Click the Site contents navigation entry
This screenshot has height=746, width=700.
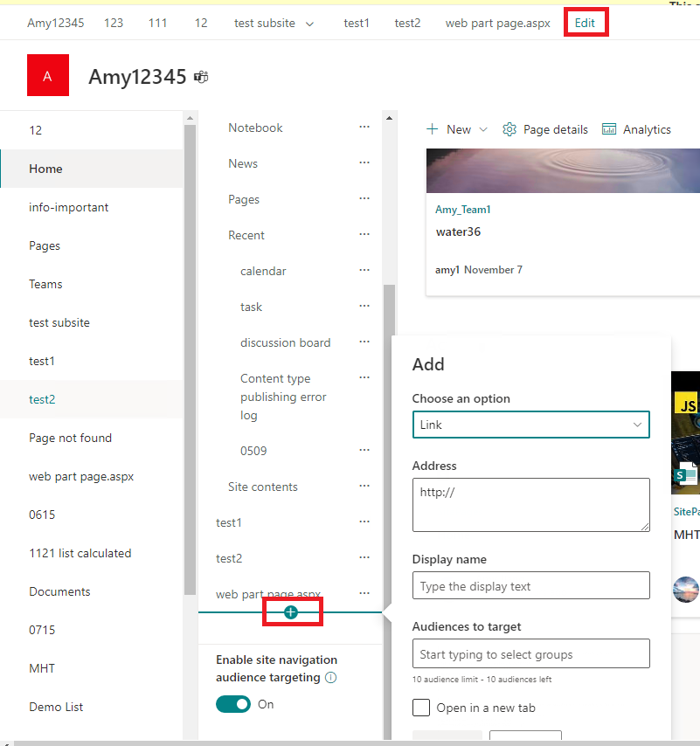coord(263,487)
